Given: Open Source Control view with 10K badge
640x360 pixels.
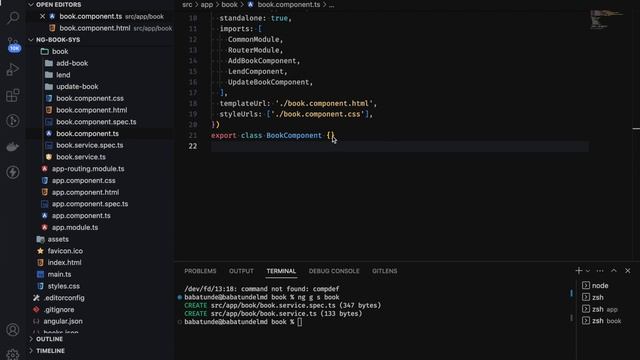Looking at the screenshot, I should coord(13,44).
